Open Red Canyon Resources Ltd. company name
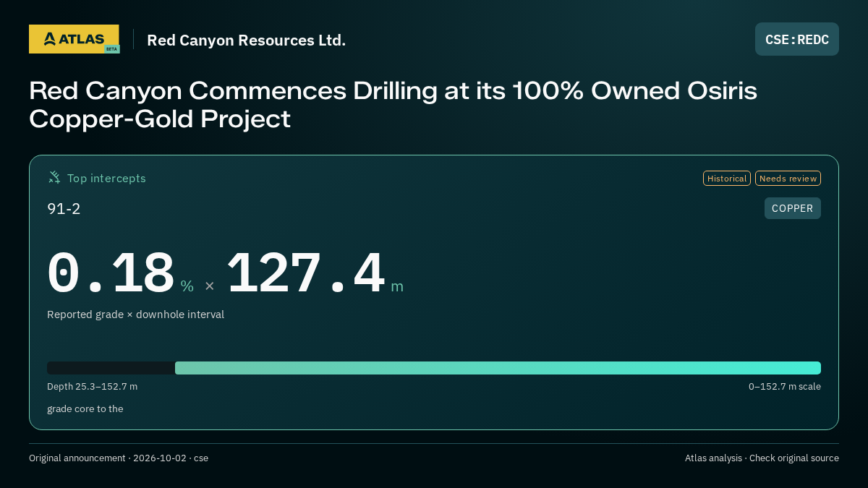 click(x=247, y=40)
